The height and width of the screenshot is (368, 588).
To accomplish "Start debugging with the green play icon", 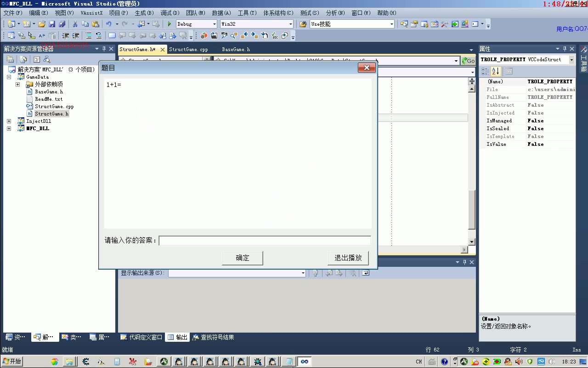I will (169, 24).
